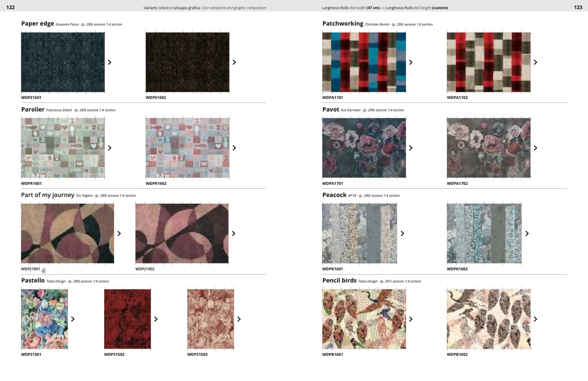Pick the beige-red Pastello WDPS1503 swatch
Image resolution: width=588 pixels, height=381 pixels.
(x=210, y=319)
